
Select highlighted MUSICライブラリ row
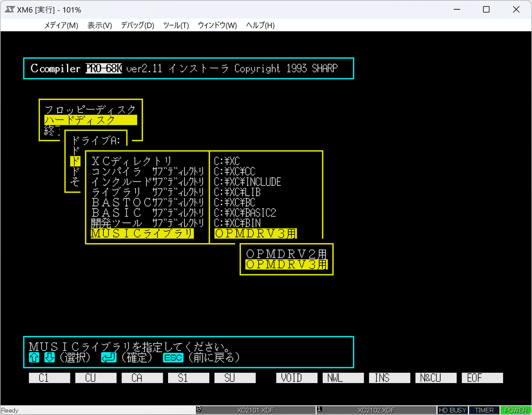[142, 233]
